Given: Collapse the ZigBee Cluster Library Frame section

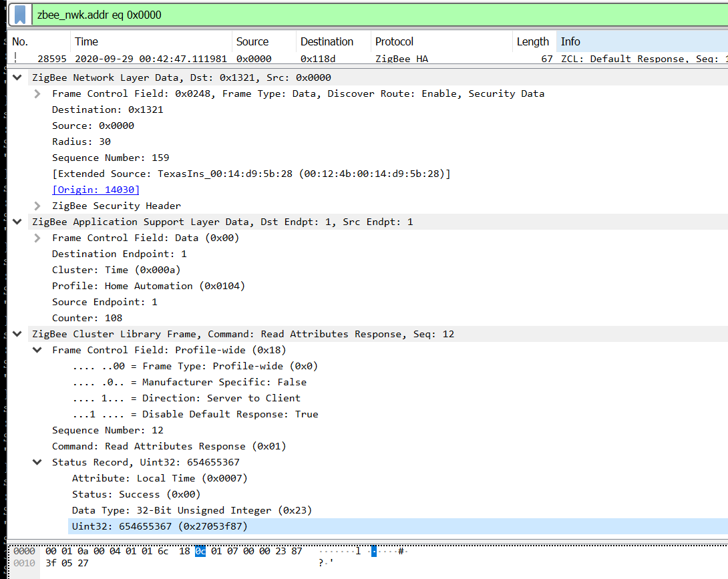Looking at the screenshot, I should [17, 334].
